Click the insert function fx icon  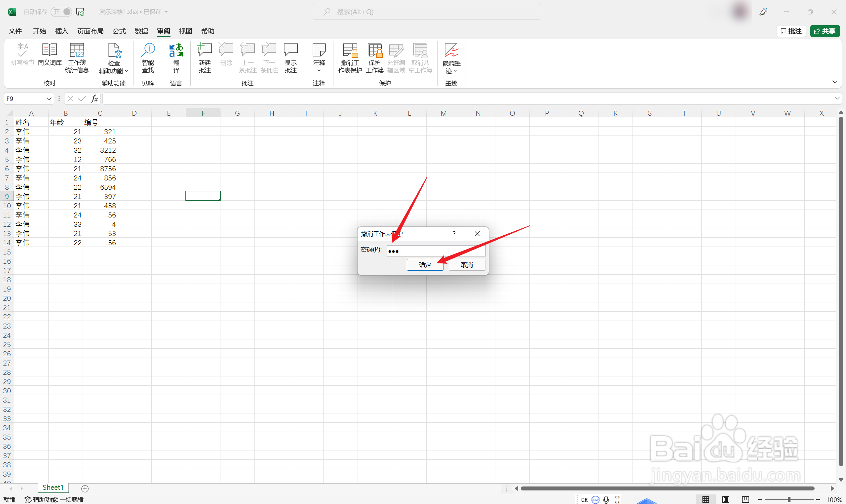95,98
